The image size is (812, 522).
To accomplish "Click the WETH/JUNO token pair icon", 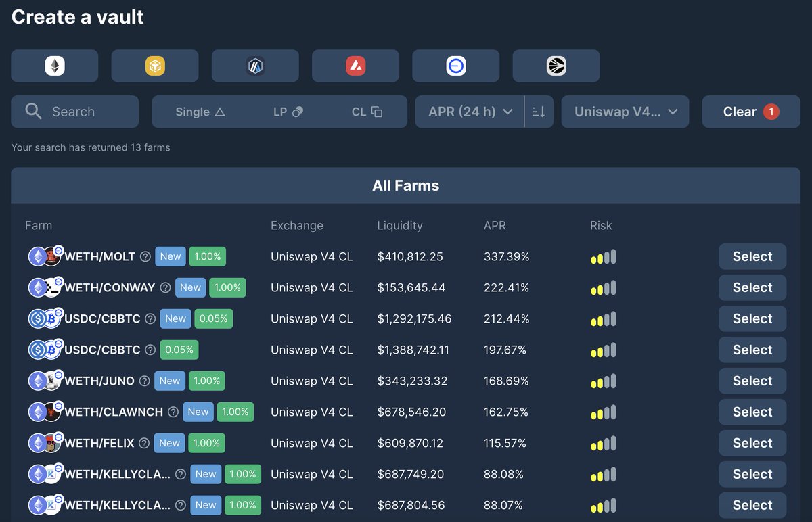I will 45,380.
